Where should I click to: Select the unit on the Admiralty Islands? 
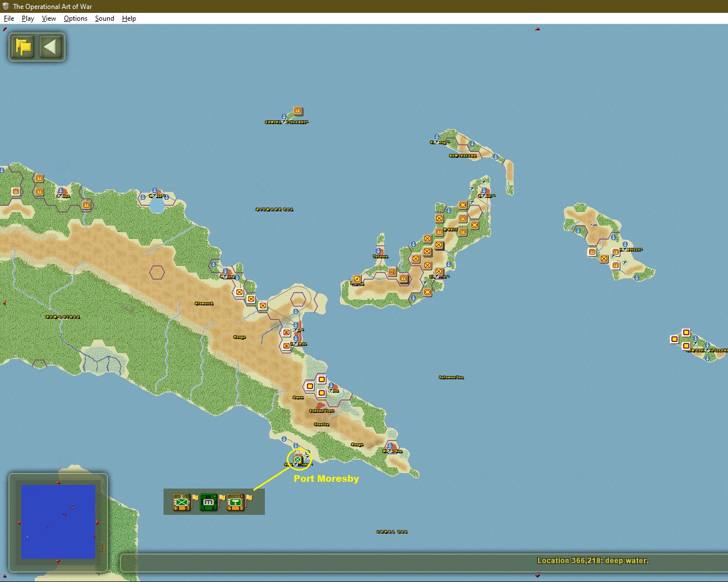pyautogui.click(x=298, y=111)
